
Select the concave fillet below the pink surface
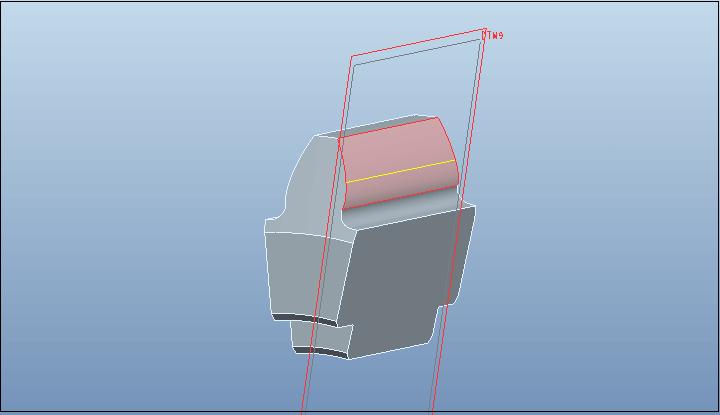pyautogui.click(x=402, y=210)
